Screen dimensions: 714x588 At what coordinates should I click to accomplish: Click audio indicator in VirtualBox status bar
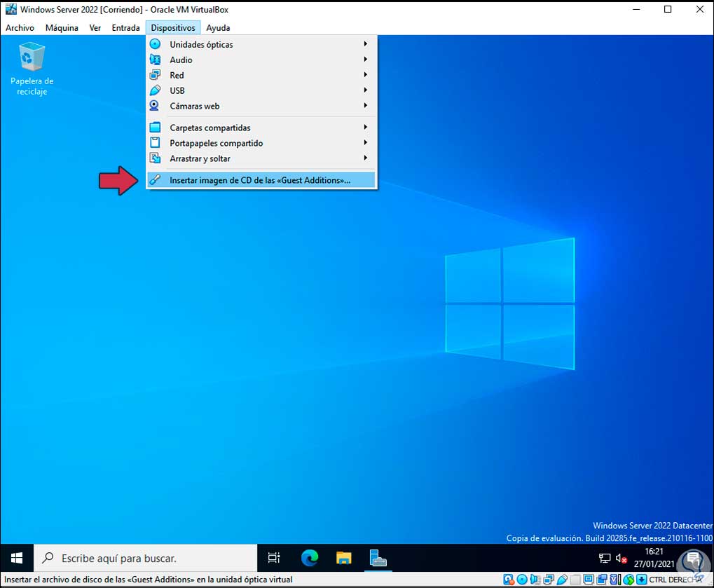coord(535,580)
